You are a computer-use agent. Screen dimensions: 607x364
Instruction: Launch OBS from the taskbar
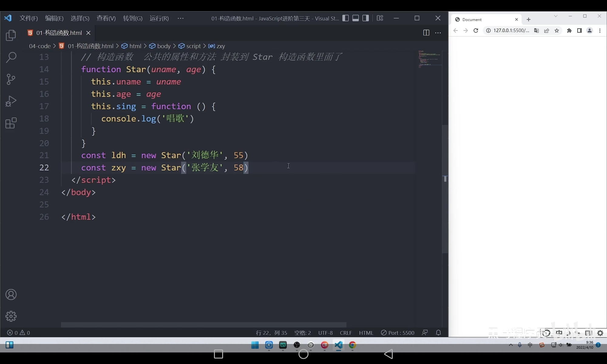coord(297,345)
